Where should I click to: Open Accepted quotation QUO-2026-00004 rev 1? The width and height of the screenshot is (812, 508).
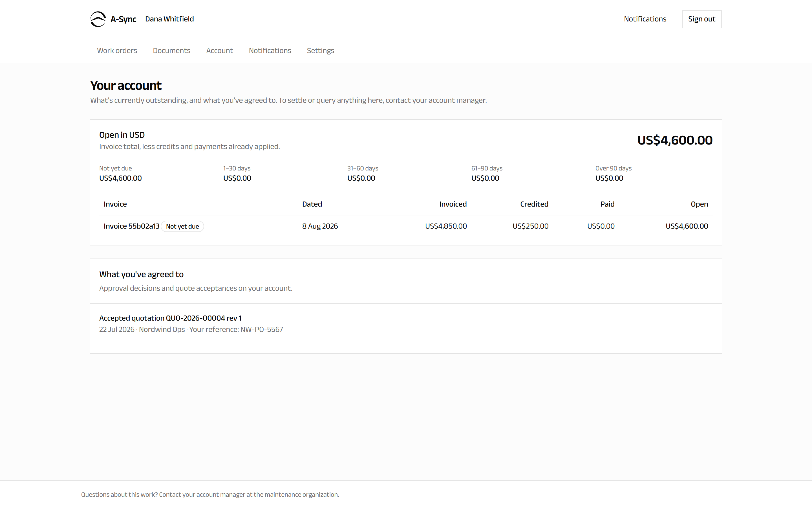(171, 318)
